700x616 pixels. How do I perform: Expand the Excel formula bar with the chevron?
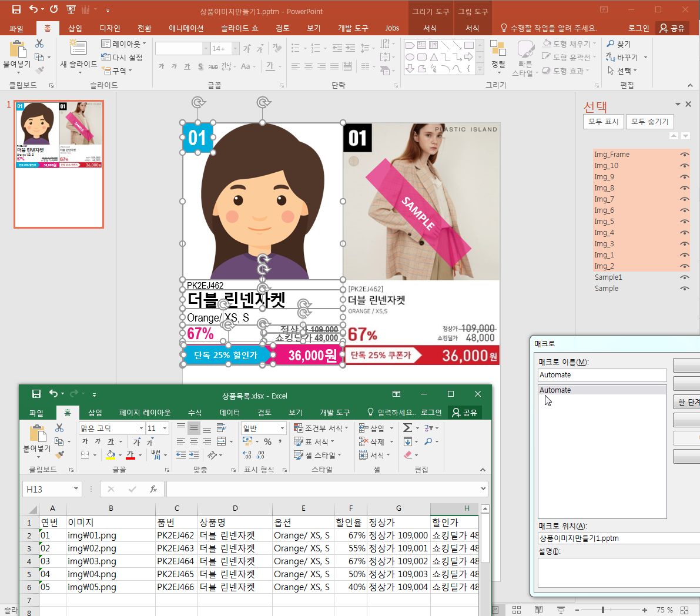pos(483,489)
